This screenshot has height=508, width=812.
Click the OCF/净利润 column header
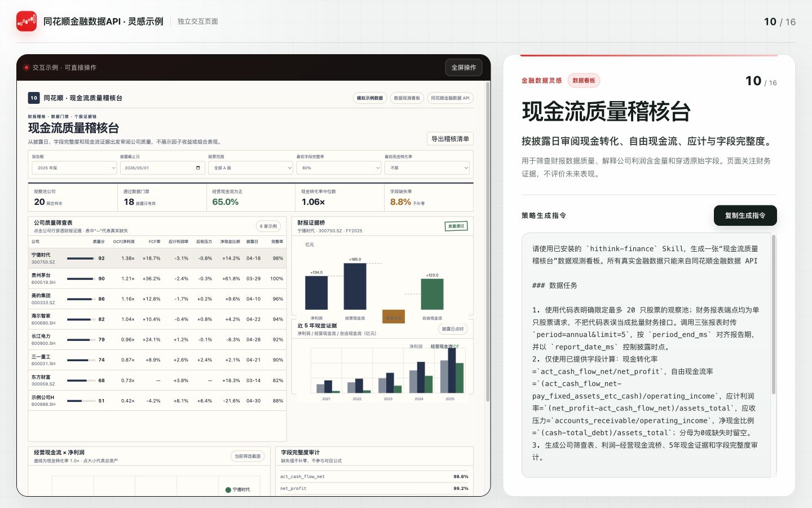tap(123, 242)
